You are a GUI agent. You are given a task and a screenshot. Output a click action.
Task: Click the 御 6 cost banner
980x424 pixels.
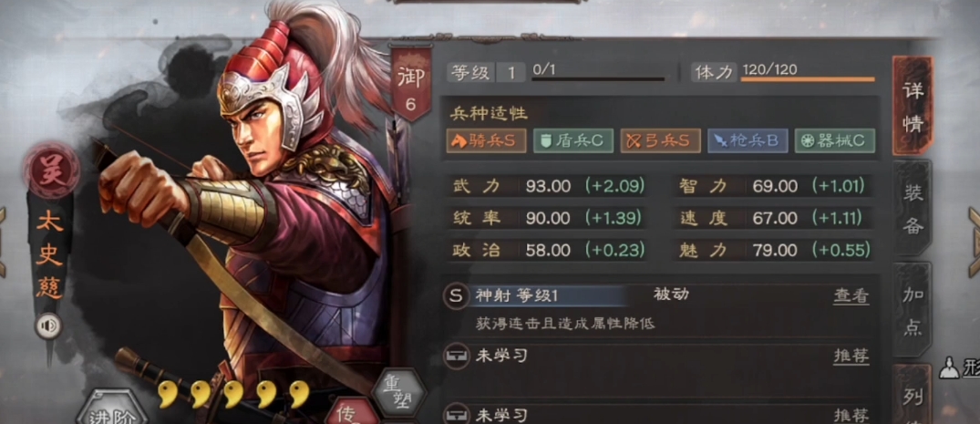point(410,85)
